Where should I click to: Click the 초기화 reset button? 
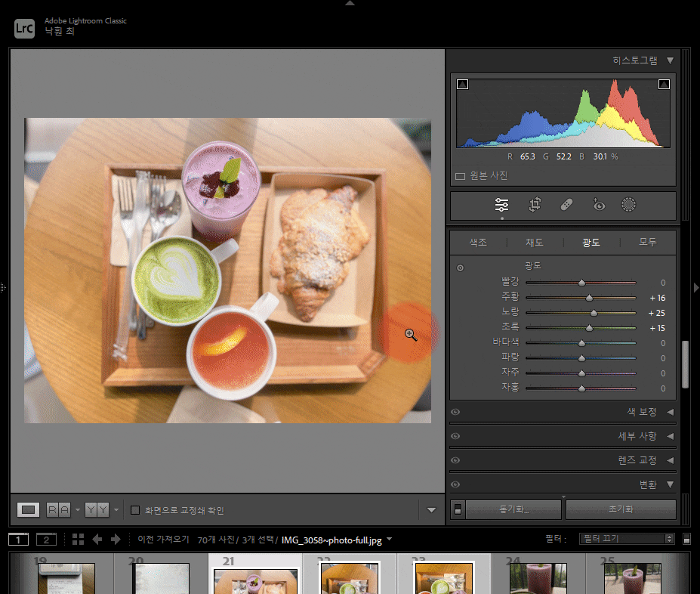[x=620, y=509]
